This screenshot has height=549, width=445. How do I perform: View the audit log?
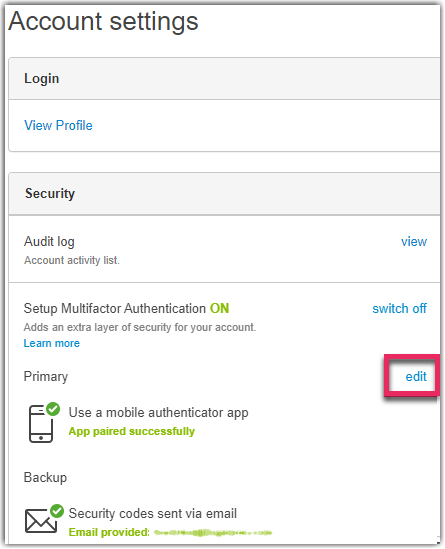[x=414, y=242]
